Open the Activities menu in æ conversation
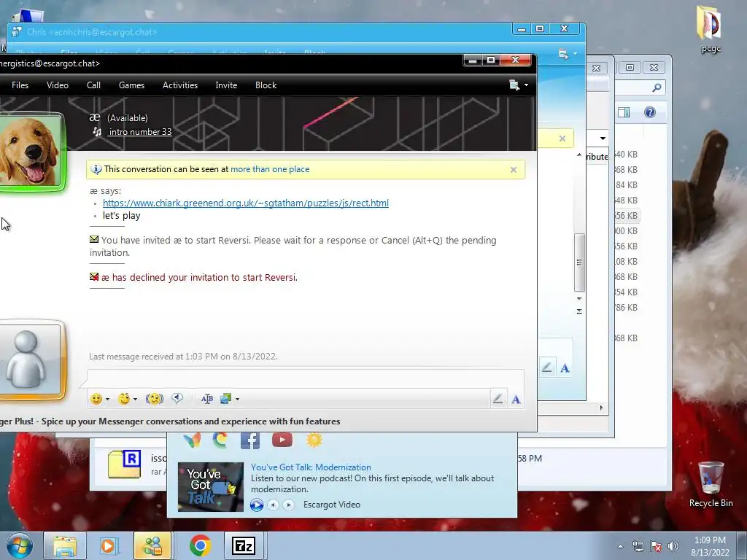747x560 pixels. tap(180, 85)
